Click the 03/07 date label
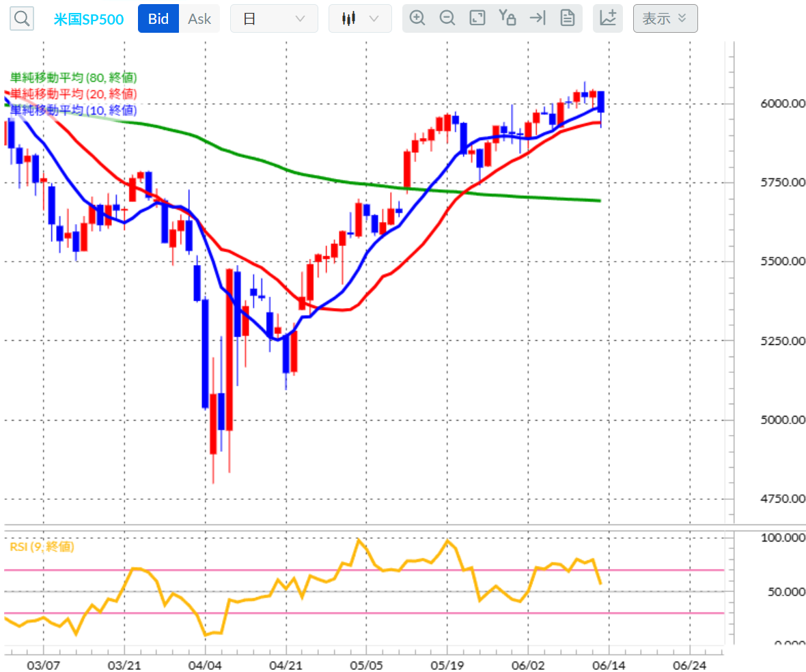The height and width of the screenshot is (672, 806). [x=43, y=665]
